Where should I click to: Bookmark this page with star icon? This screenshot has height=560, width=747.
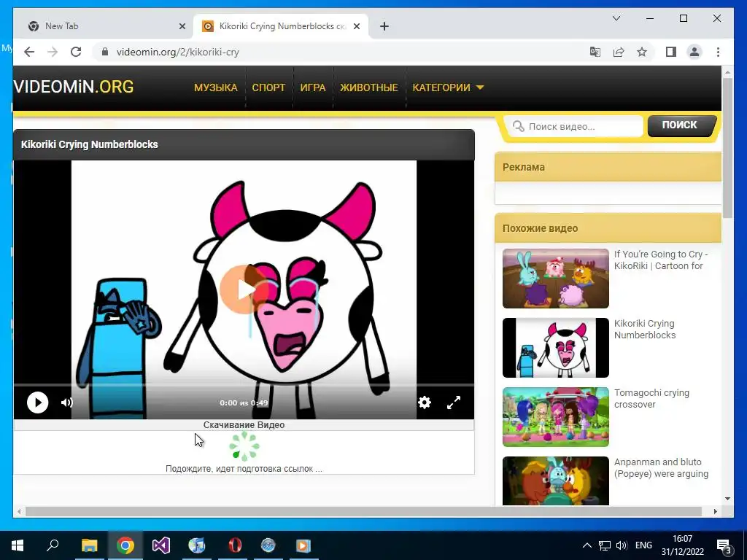(642, 52)
